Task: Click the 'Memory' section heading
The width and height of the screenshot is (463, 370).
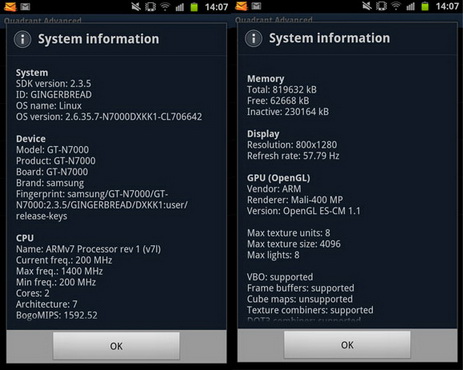Action: pos(266,79)
